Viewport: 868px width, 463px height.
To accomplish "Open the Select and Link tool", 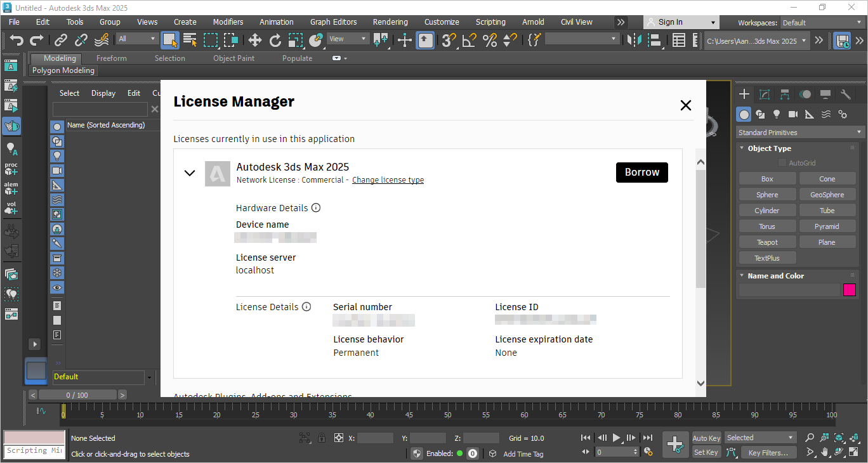I will pyautogui.click(x=60, y=41).
